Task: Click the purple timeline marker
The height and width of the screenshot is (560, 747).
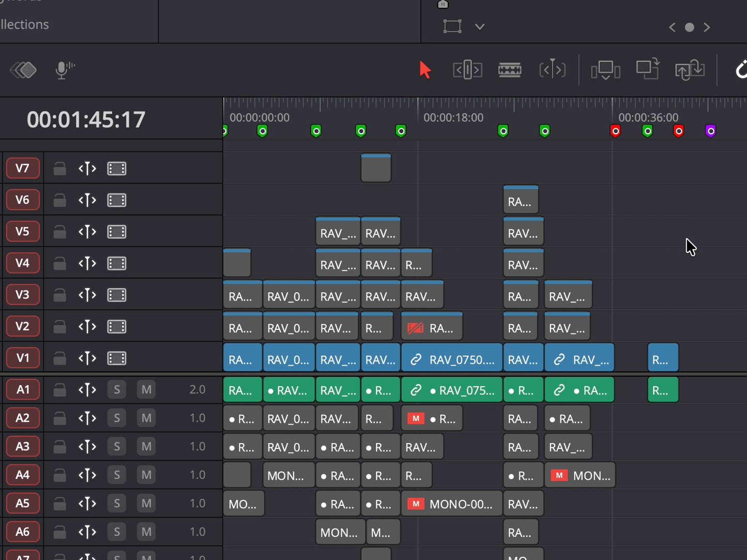Action: (x=711, y=131)
